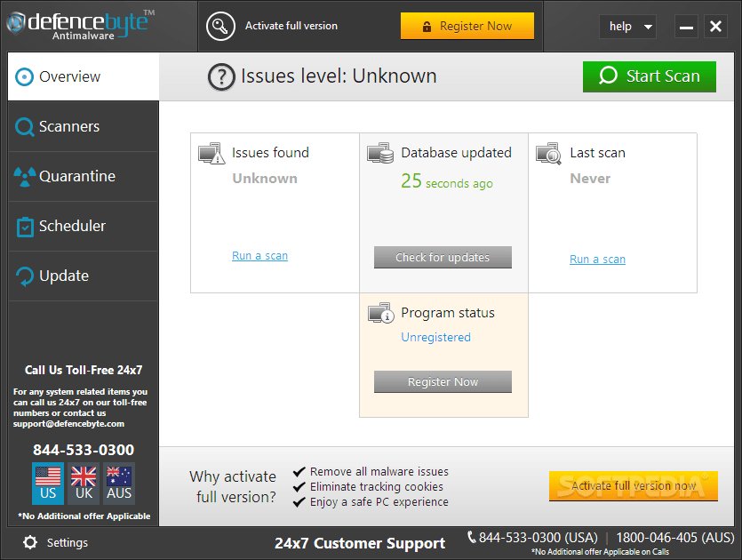Screen dimensions: 742x560
Task: Click the Last scan magnifier computer icon
Action: 549,154
